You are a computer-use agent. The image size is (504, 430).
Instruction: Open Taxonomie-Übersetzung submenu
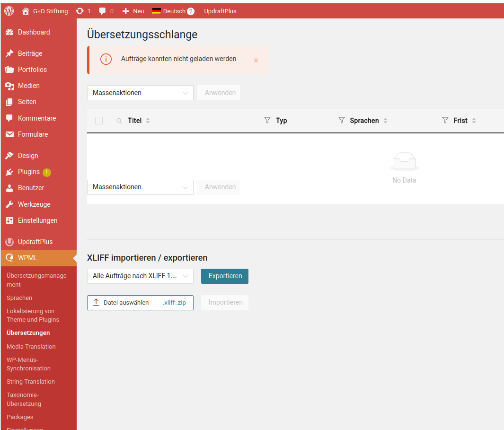tap(24, 399)
